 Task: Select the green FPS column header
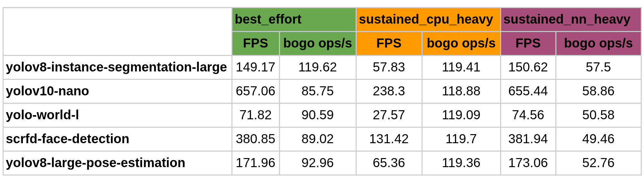pyautogui.click(x=255, y=43)
